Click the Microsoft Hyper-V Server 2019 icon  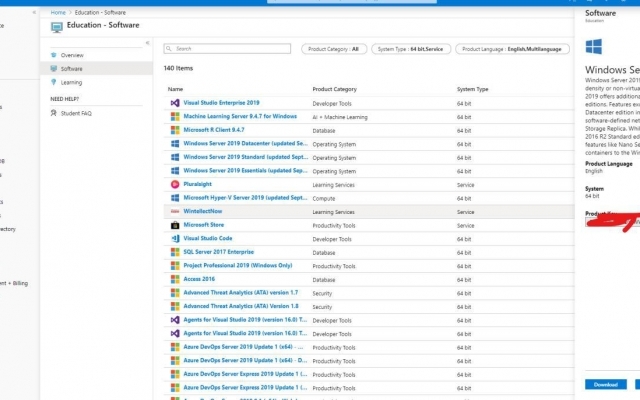click(175, 198)
